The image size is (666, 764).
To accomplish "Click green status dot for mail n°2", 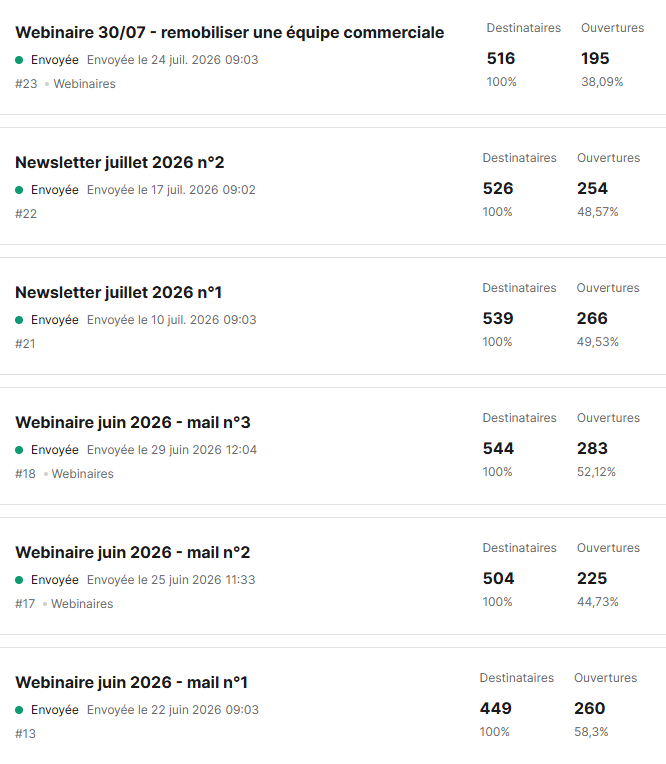I will tap(19, 580).
